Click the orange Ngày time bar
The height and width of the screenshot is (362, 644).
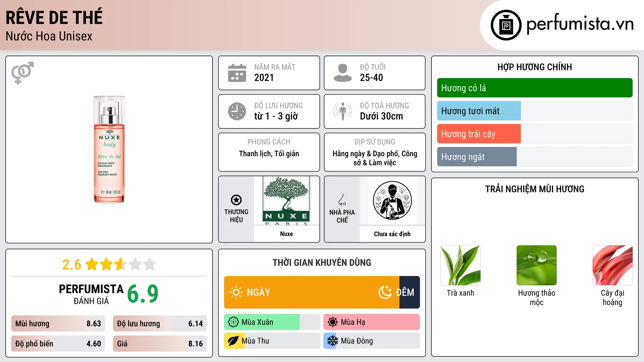(312, 292)
